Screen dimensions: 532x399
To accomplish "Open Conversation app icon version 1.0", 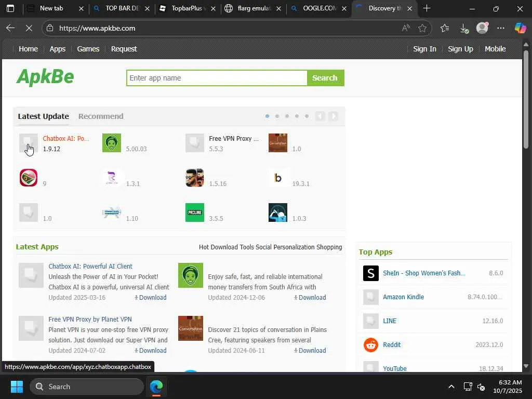I will (278, 143).
